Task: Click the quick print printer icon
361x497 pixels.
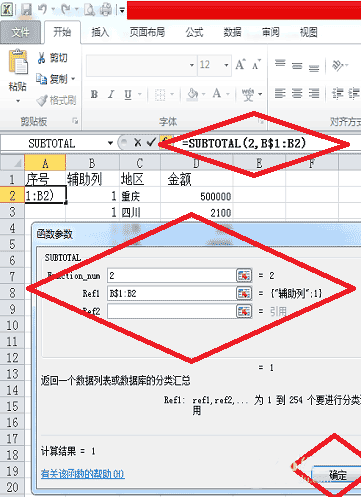Action: pos(106,10)
